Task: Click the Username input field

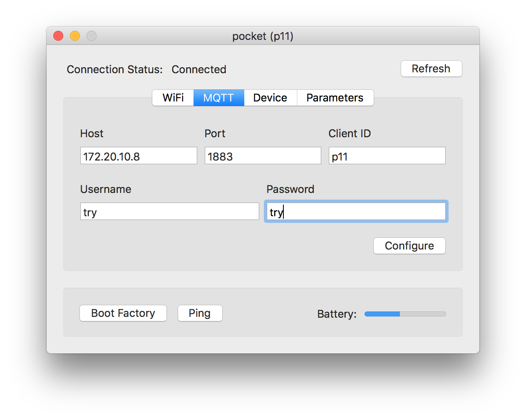Action: click(x=169, y=211)
